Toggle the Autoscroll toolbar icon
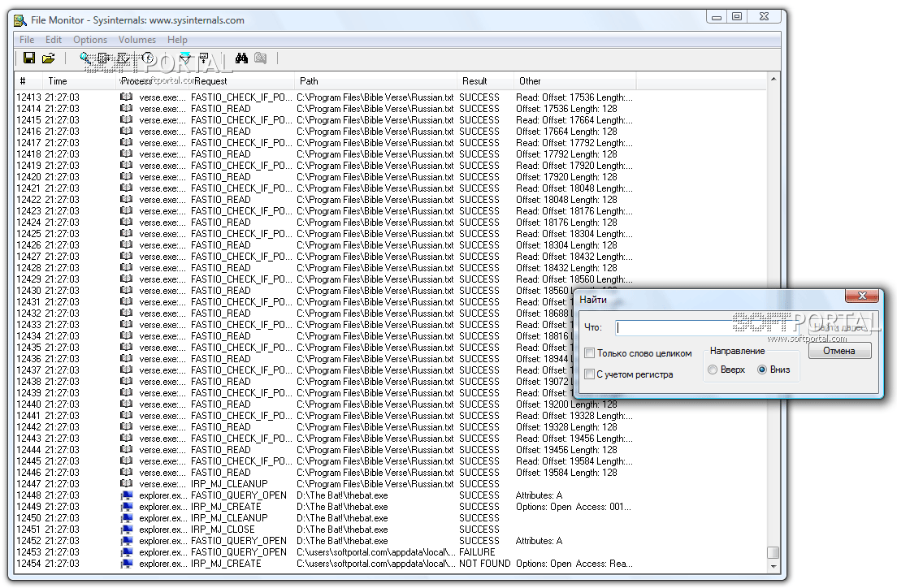897x588 pixels. [104, 58]
